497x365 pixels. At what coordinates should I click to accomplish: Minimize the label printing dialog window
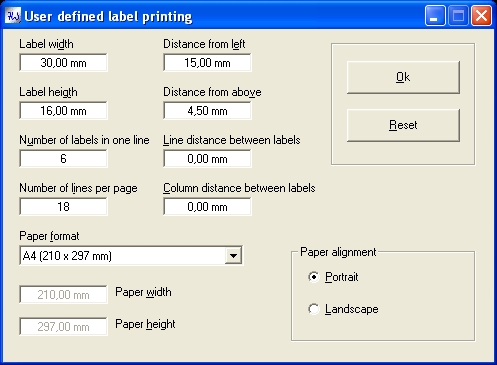pos(435,16)
